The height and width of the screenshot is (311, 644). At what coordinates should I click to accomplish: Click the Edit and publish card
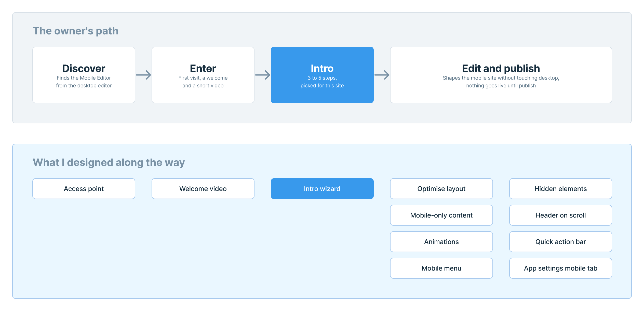pyautogui.click(x=501, y=75)
